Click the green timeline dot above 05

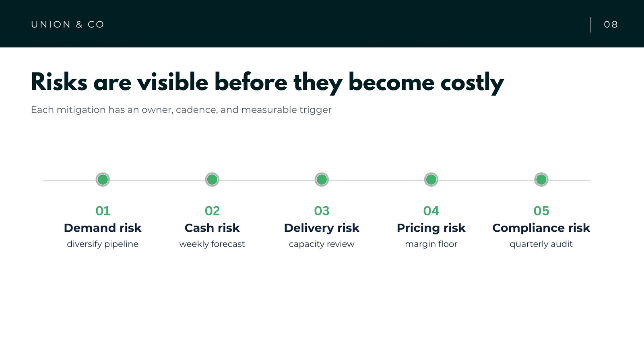[541, 179]
